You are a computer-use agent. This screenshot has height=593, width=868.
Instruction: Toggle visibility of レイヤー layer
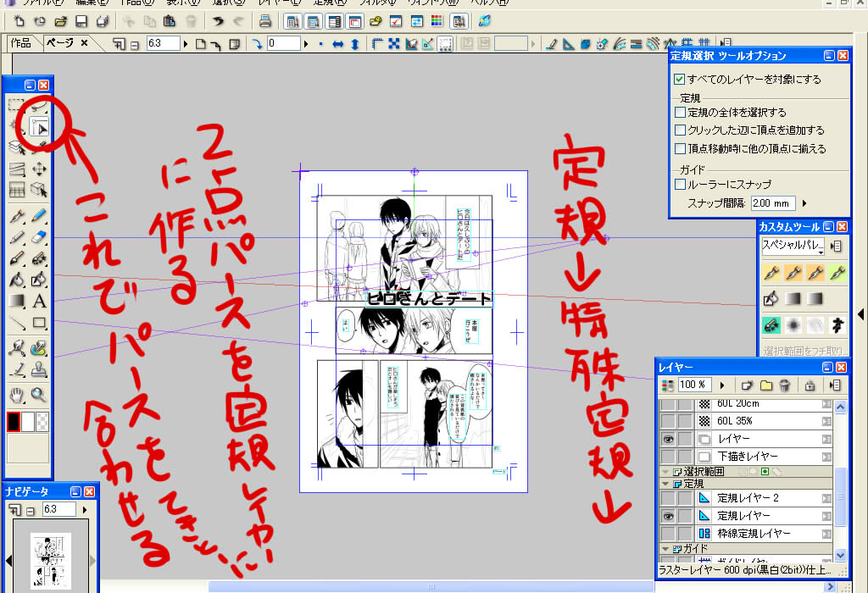(x=668, y=439)
